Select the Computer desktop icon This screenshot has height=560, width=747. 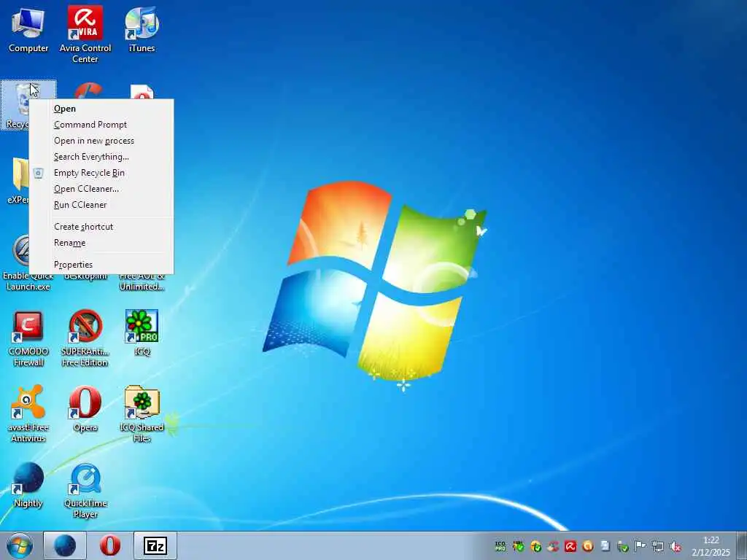tap(28, 30)
